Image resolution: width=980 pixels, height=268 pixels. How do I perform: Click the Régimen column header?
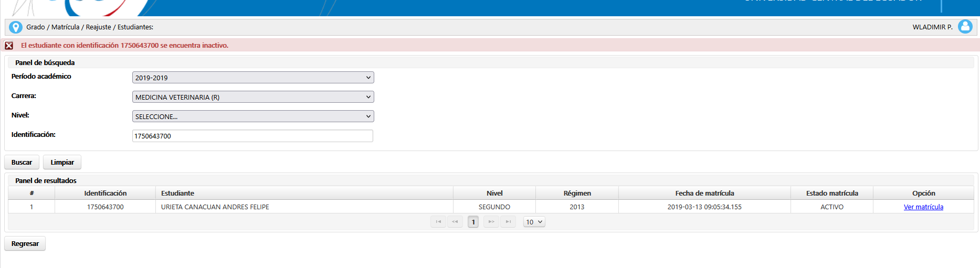(x=577, y=193)
